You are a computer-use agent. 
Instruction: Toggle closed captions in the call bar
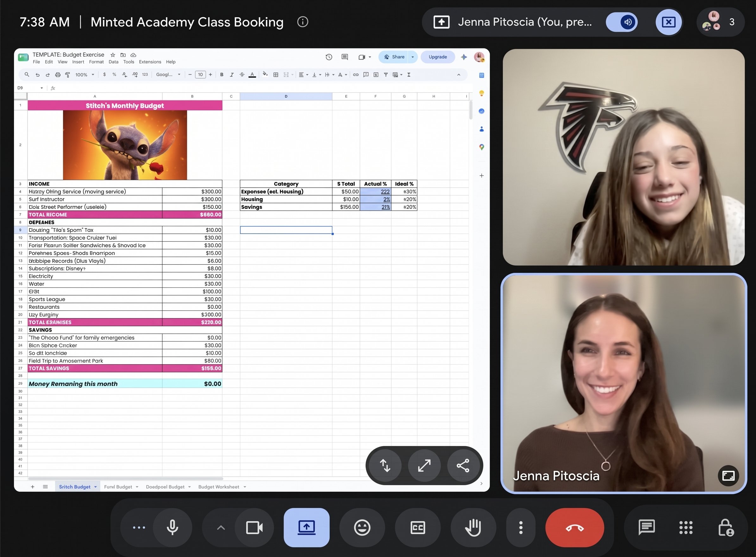[418, 528]
